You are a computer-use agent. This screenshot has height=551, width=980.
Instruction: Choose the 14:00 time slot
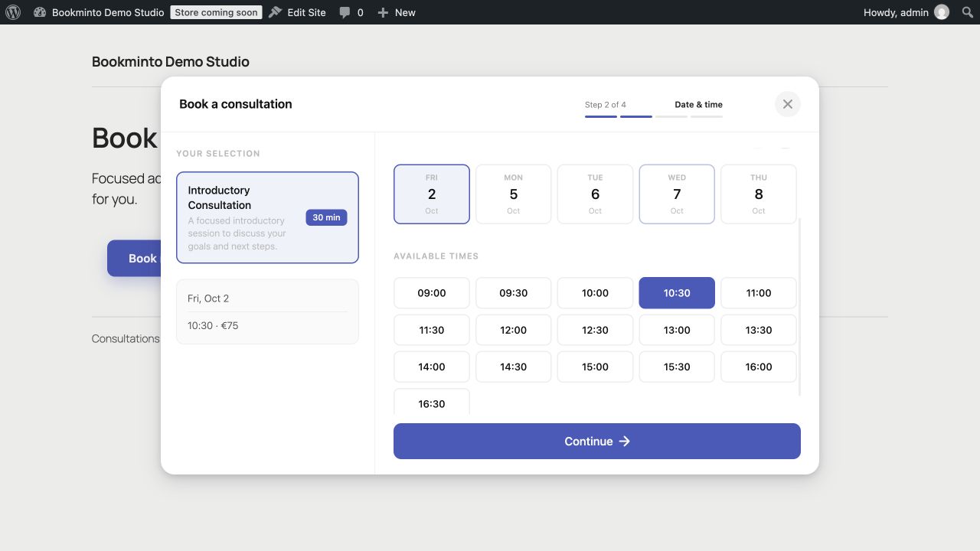click(x=432, y=367)
